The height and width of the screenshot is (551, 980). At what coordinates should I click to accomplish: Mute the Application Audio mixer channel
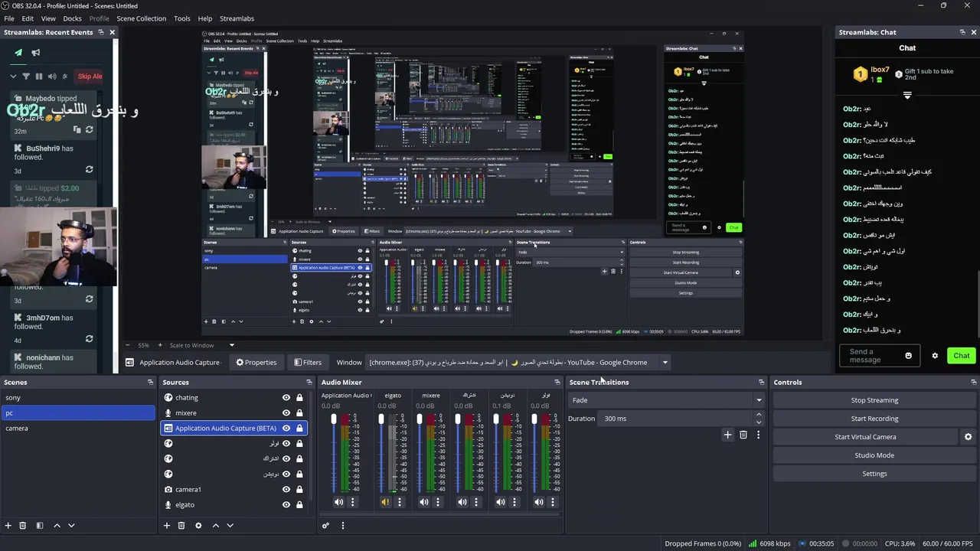(x=338, y=502)
